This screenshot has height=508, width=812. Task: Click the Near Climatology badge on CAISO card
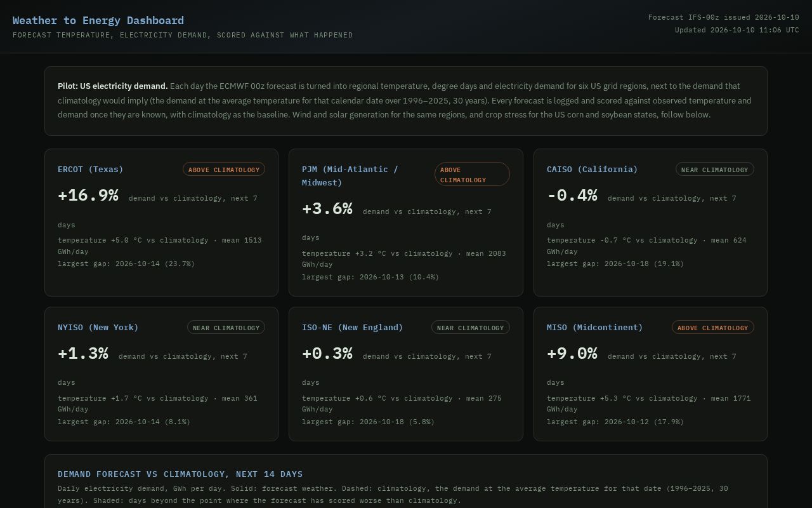click(x=715, y=170)
